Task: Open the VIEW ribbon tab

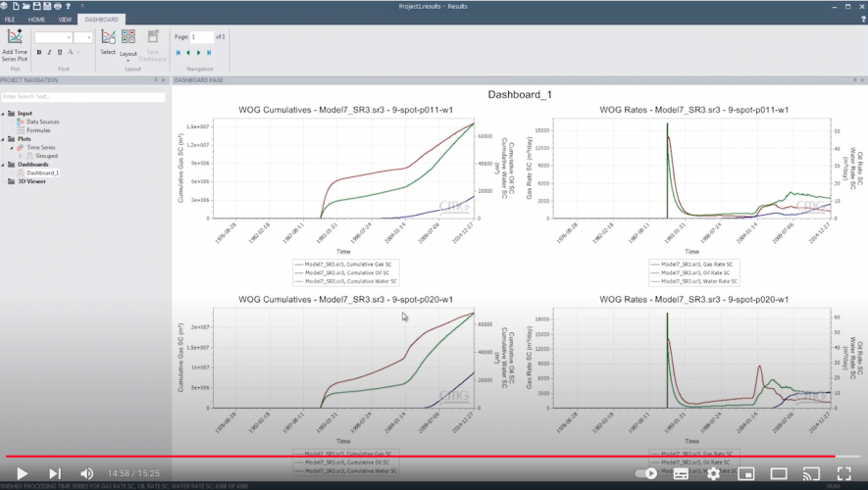Action: click(65, 19)
